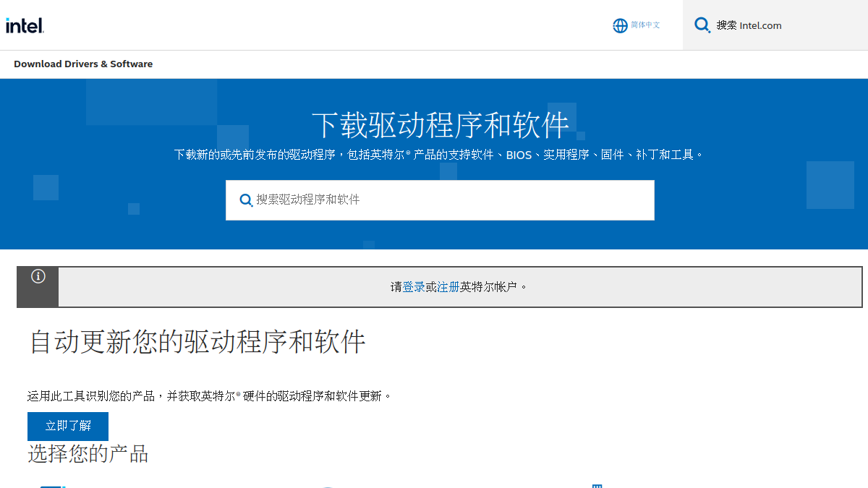Click the magnifier icon in Intel.com search
This screenshot has width=868, height=488.
coord(702,25)
